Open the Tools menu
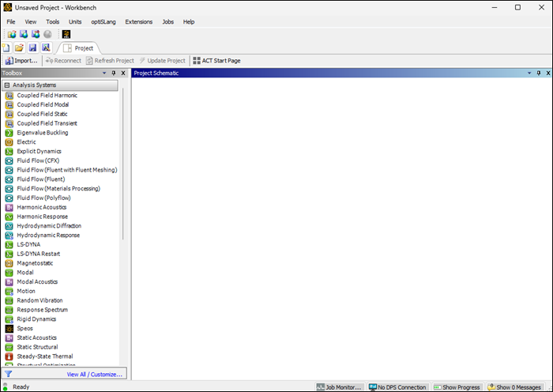The width and height of the screenshot is (553, 392). pos(53,22)
